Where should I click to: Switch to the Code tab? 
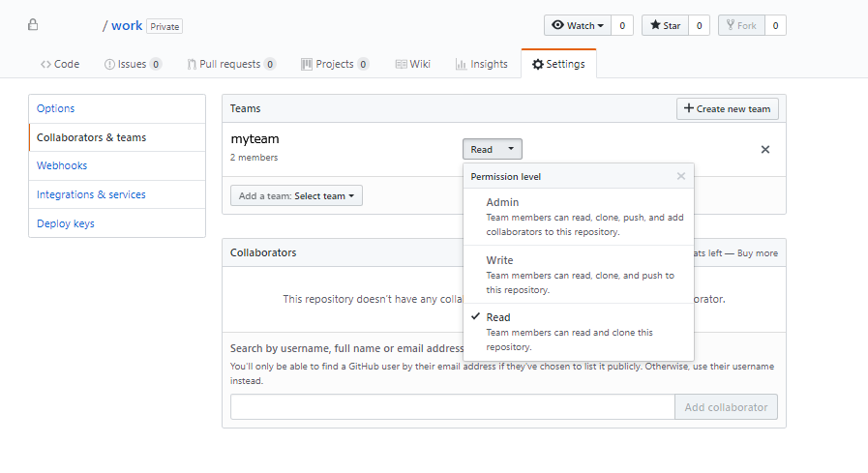(60, 64)
